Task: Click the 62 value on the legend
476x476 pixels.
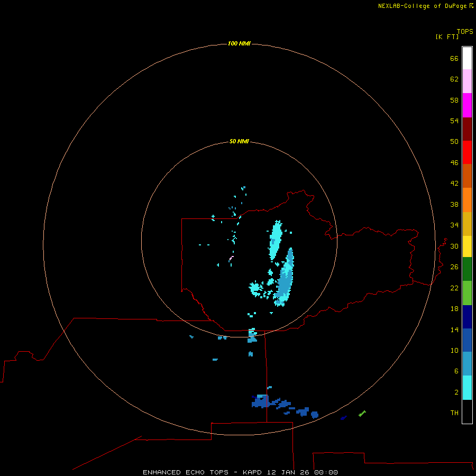Action: point(454,79)
